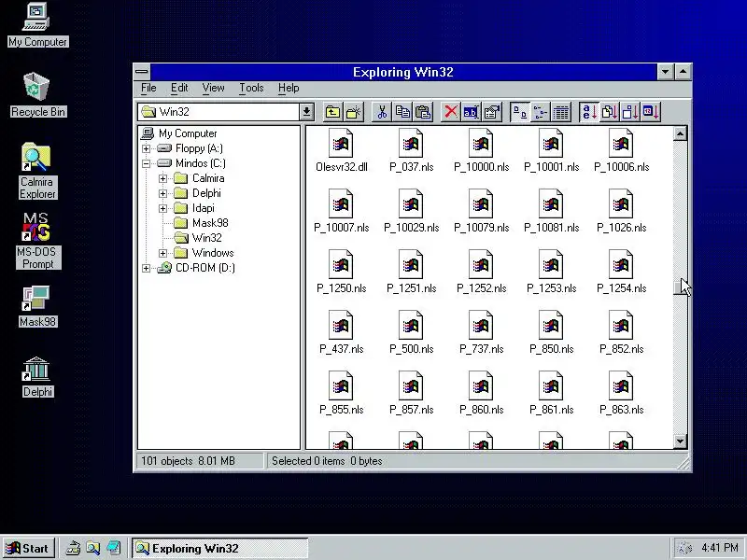Sort files by date
The width and height of the screenshot is (747, 560).
click(x=651, y=112)
